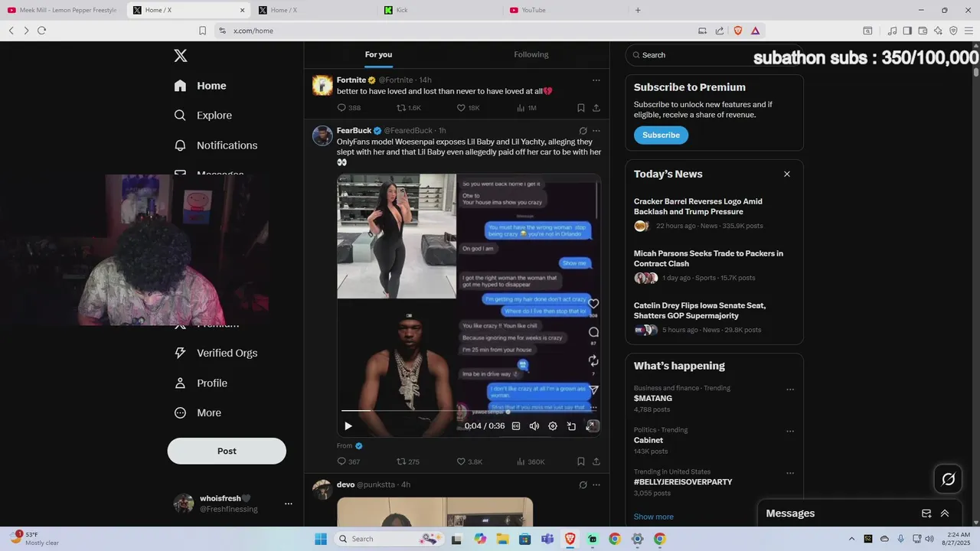
Task: Expand the FearBuck video to fullscreen
Action: point(592,426)
